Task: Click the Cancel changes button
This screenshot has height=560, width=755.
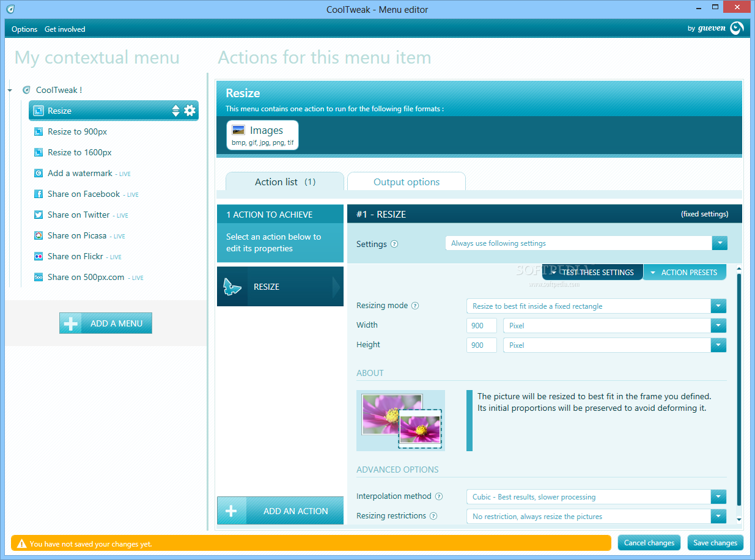Action: pyautogui.click(x=649, y=542)
